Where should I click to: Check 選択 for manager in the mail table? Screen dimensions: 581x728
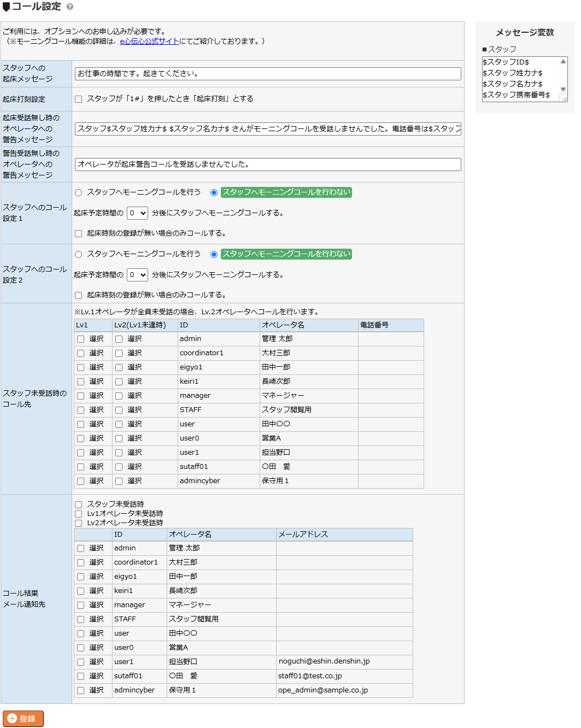[x=80, y=605]
